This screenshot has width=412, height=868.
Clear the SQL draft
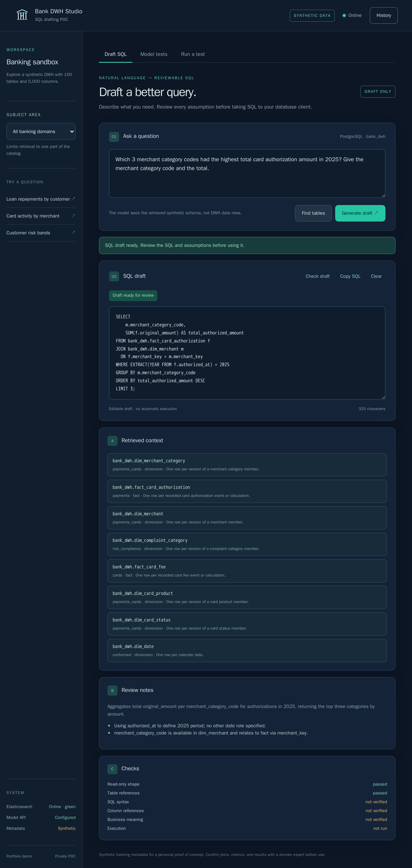click(376, 276)
